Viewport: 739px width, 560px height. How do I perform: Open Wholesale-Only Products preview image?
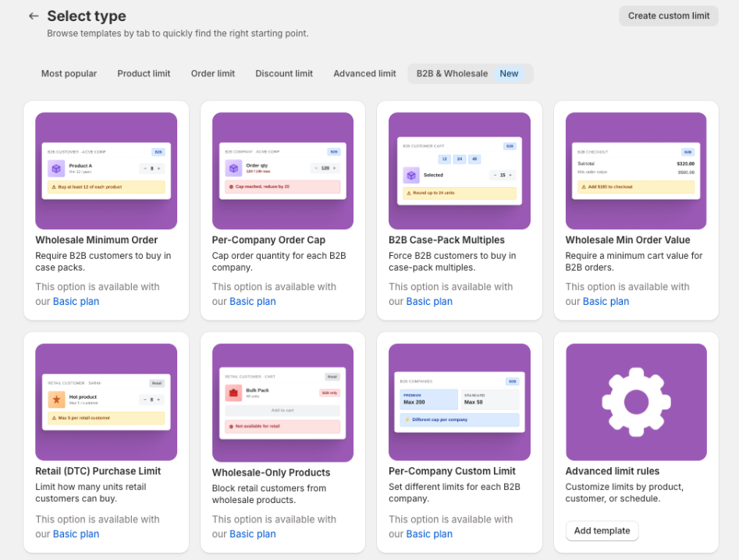click(282, 402)
